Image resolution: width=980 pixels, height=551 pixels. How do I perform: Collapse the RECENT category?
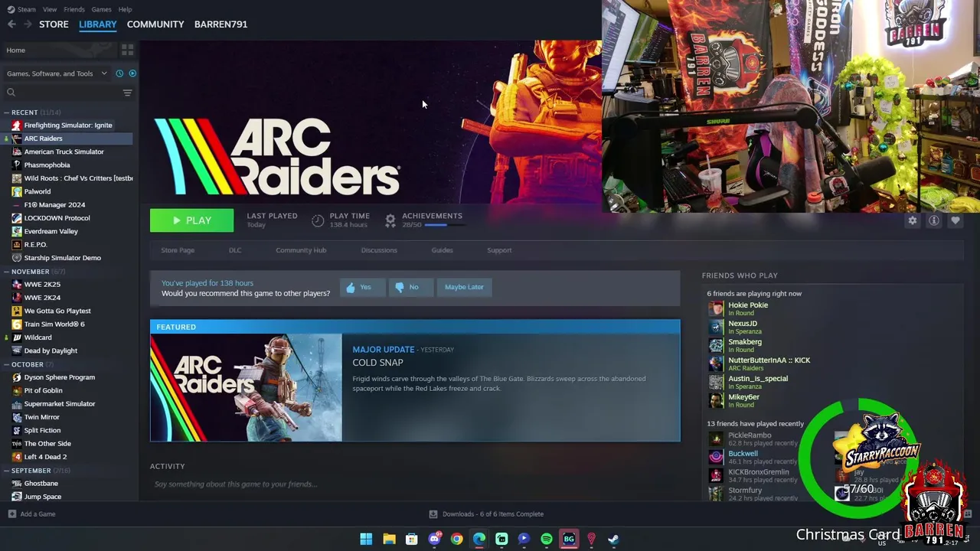6,112
